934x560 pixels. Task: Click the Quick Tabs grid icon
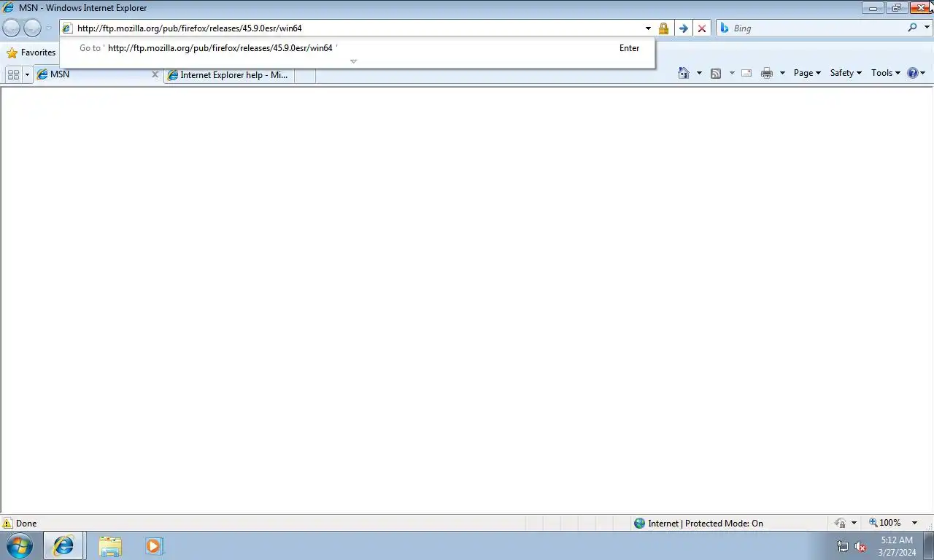pos(13,74)
